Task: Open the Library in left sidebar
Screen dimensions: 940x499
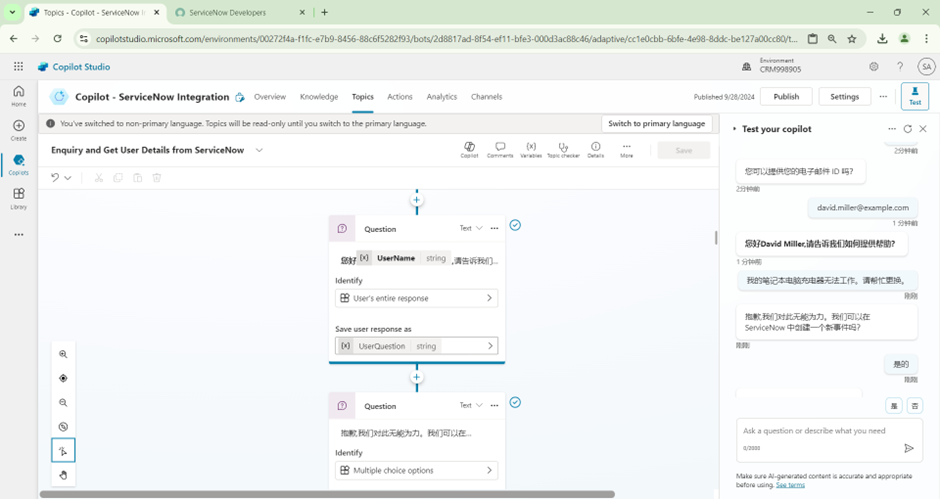Action: [18, 198]
